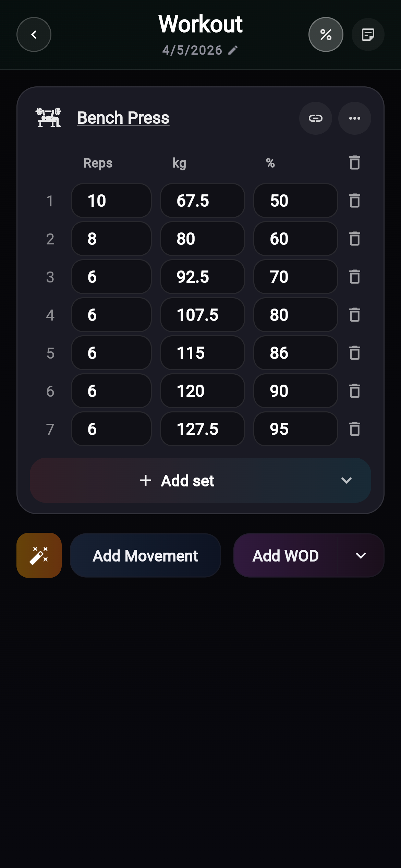Click the link icon on Bench Press
This screenshot has width=401, height=868.
click(x=315, y=118)
